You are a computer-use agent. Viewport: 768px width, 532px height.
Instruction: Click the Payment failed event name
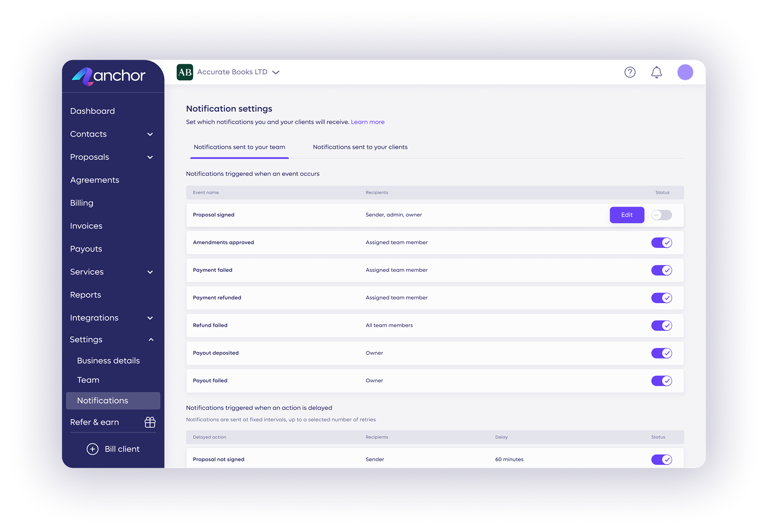click(212, 270)
